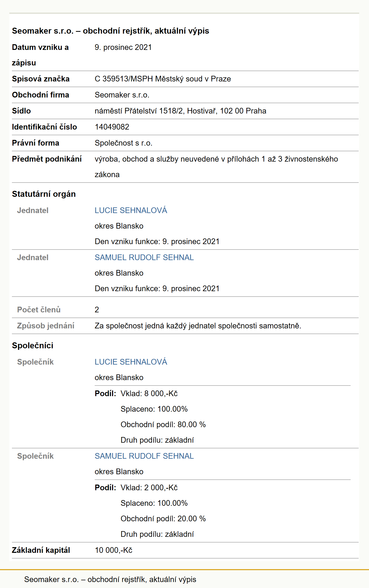Click the Předmět podnikání description text
369x588 pixels.
[216, 167]
